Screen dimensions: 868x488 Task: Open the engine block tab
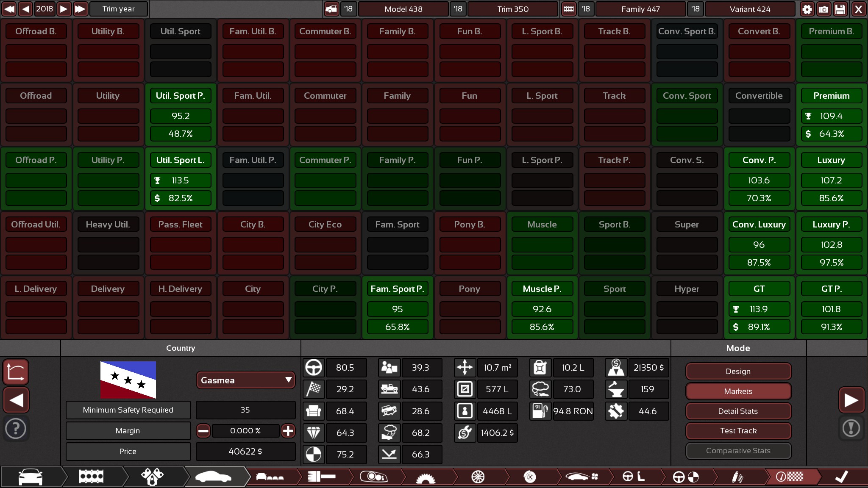point(91,477)
